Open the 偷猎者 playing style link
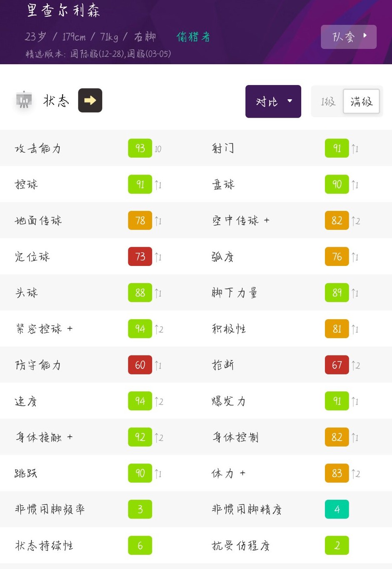This screenshot has height=569, width=392. pyautogui.click(x=193, y=37)
